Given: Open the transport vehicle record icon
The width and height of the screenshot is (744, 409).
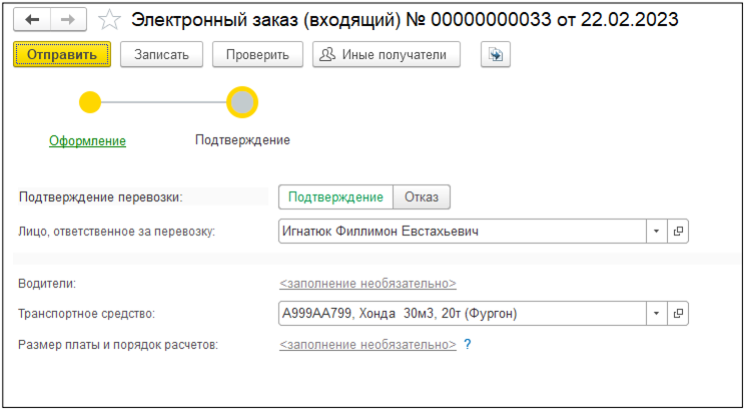Looking at the screenshot, I should [678, 314].
